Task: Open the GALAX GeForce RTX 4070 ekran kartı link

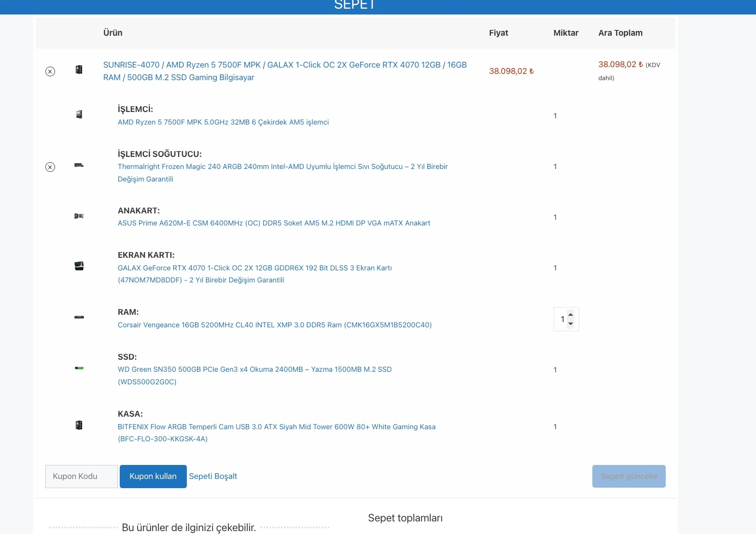Action: pyautogui.click(x=255, y=274)
